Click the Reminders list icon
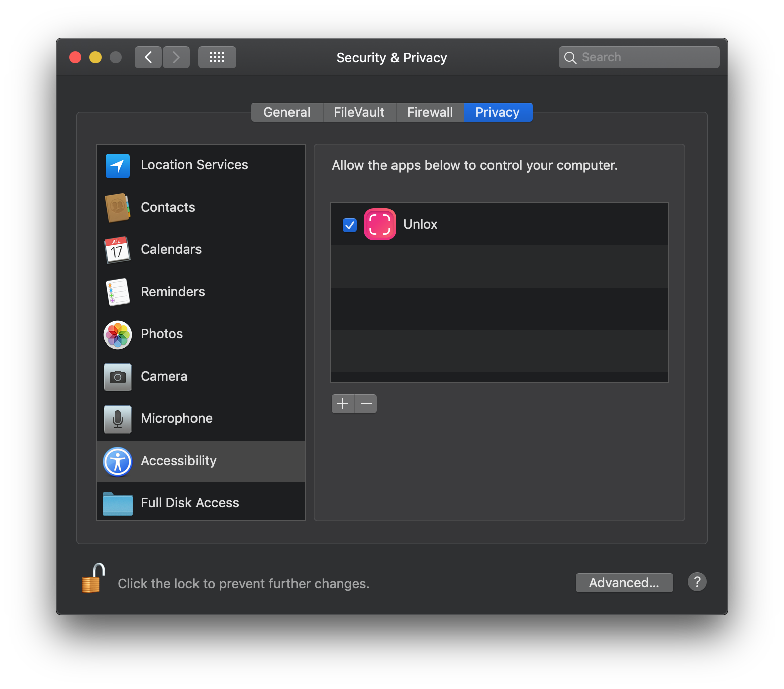The height and width of the screenshot is (689, 784). [118, 292]
